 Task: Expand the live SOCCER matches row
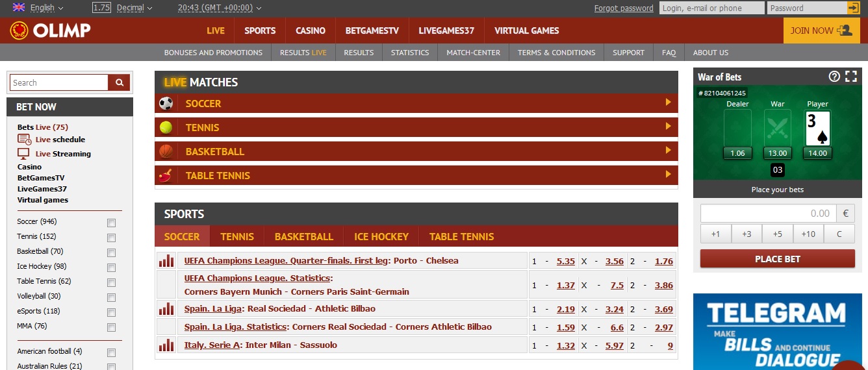click(x=416, y=103)
